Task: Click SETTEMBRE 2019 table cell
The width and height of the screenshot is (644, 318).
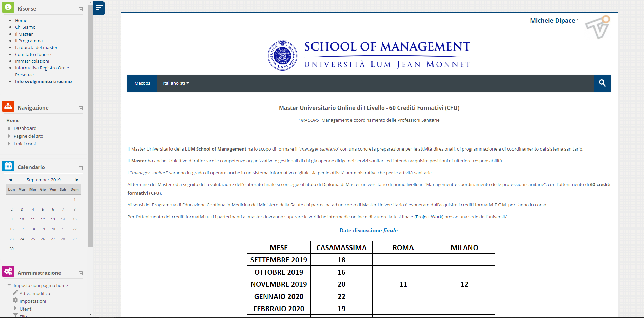Action: 279,260
